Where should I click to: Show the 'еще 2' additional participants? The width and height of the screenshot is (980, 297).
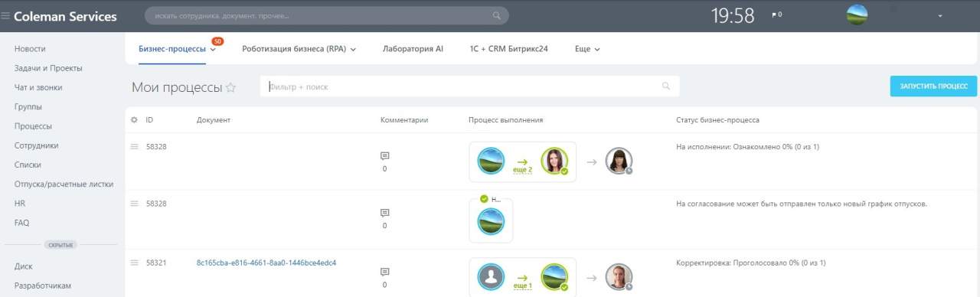coord(523,169)
